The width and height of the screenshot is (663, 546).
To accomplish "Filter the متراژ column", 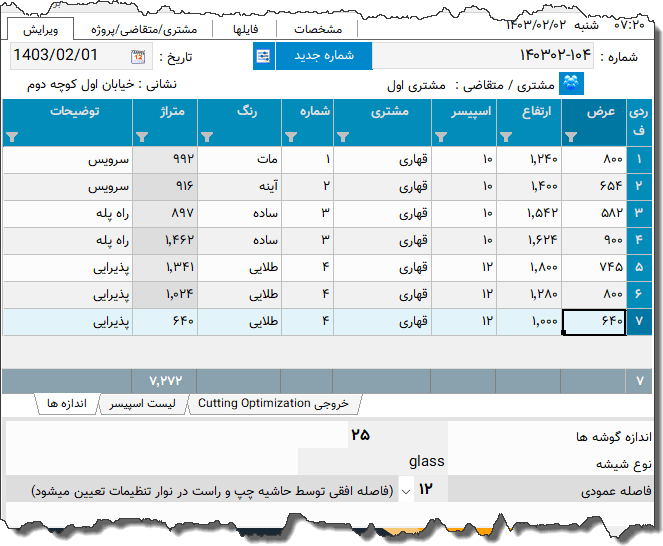I will coord(142,137).
